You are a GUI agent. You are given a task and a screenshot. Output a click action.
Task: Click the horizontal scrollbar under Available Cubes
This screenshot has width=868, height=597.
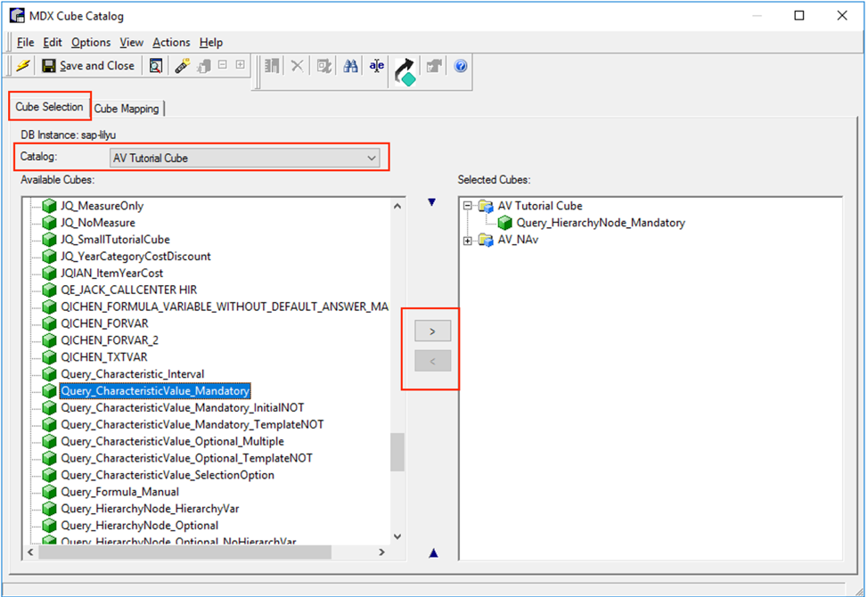[178, 552]
